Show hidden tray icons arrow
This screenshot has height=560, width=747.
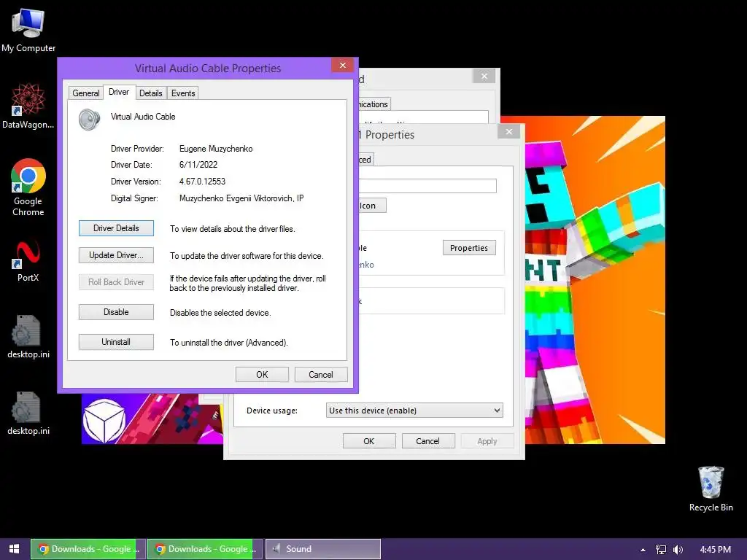[x=643, y=550]
